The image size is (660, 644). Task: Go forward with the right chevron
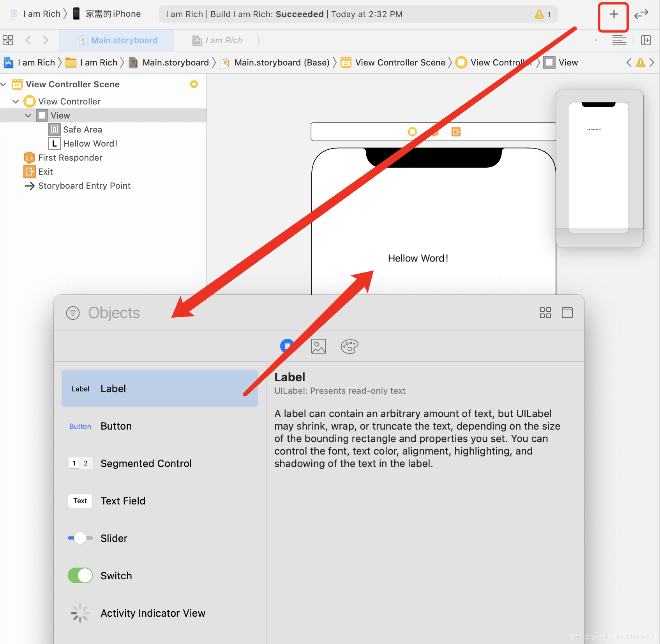tap(46, 40)
